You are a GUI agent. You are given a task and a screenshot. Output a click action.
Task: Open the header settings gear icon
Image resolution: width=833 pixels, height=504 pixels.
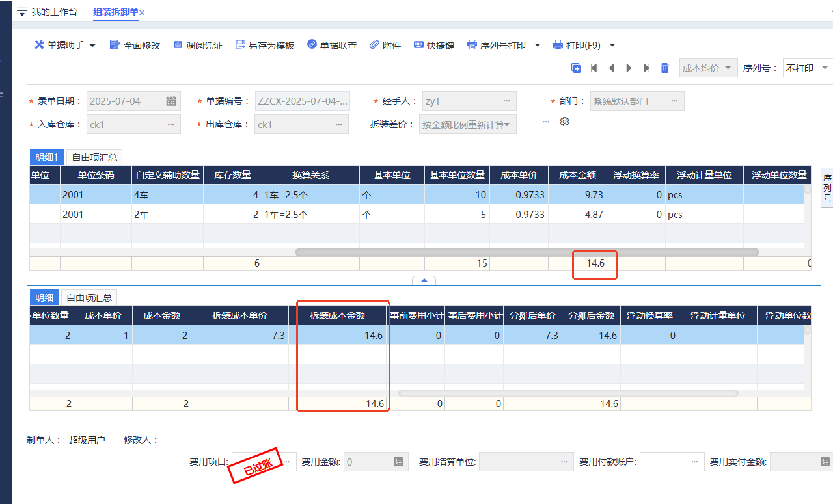click(x=565, y=122)
